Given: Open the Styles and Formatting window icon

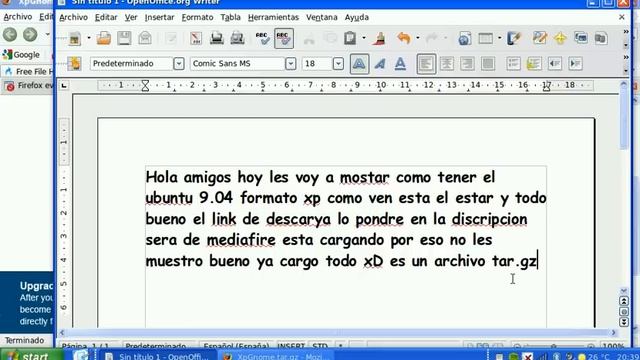Looking at the screenshot, I should click(x=75, y=64).
